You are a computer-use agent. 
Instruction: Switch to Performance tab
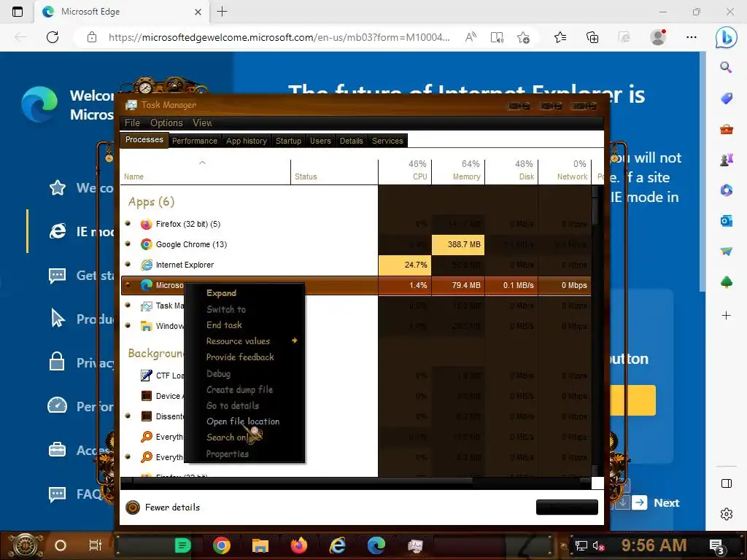[x=194, y=141]
